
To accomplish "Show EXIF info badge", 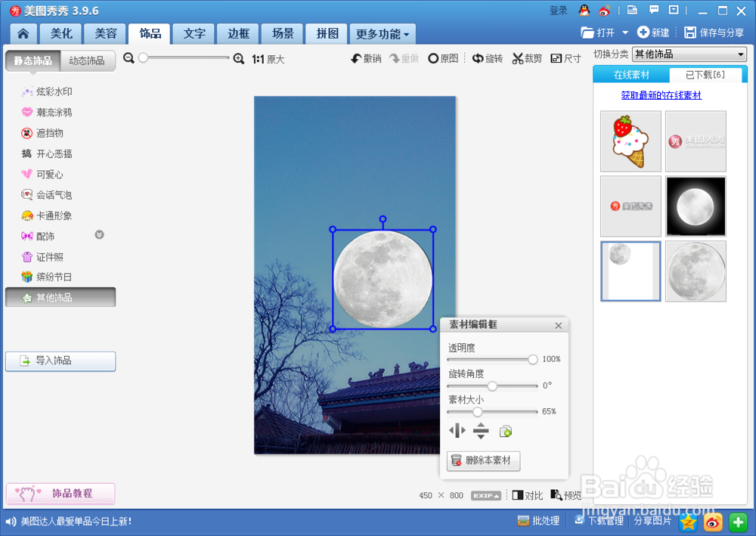I will [485, 495].
